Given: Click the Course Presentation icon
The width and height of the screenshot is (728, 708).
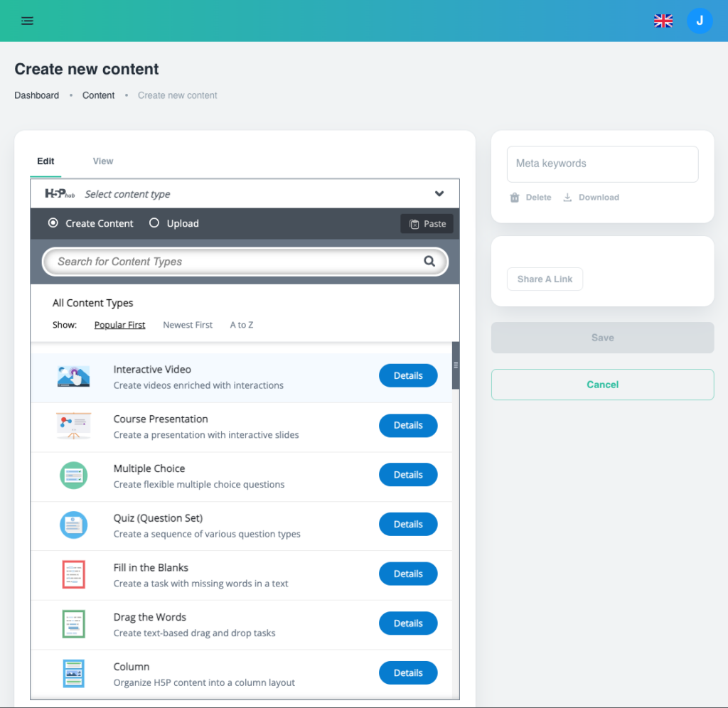Looking at the screenshot, I should 73,425.
